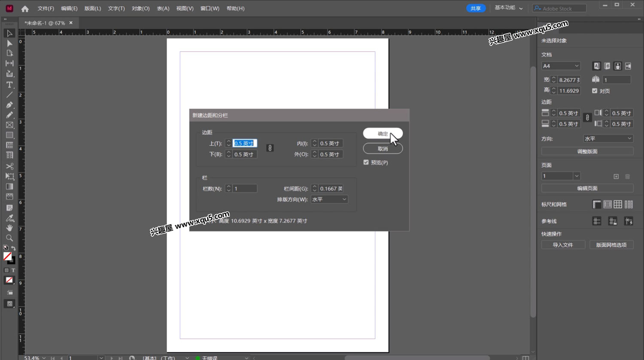Open the A4 page size dropdown
The image size is (644, 360).
(x=561, y=66)
